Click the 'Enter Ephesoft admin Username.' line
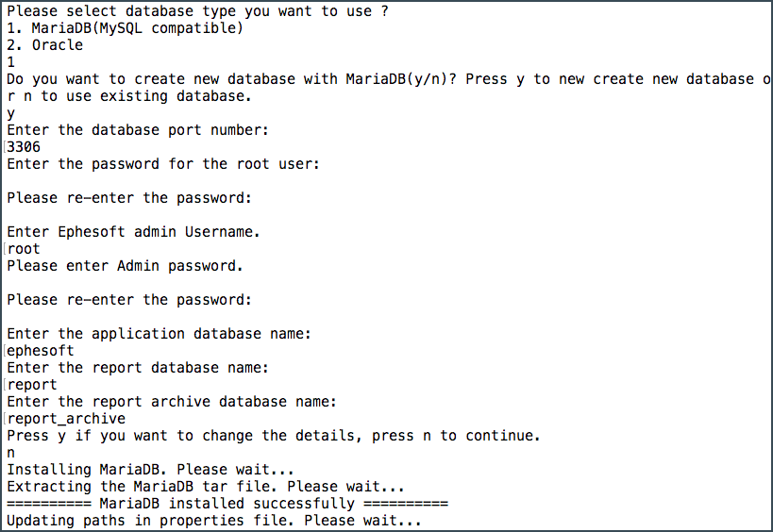Viewport: 773px width, 532px height. point(134,232)
